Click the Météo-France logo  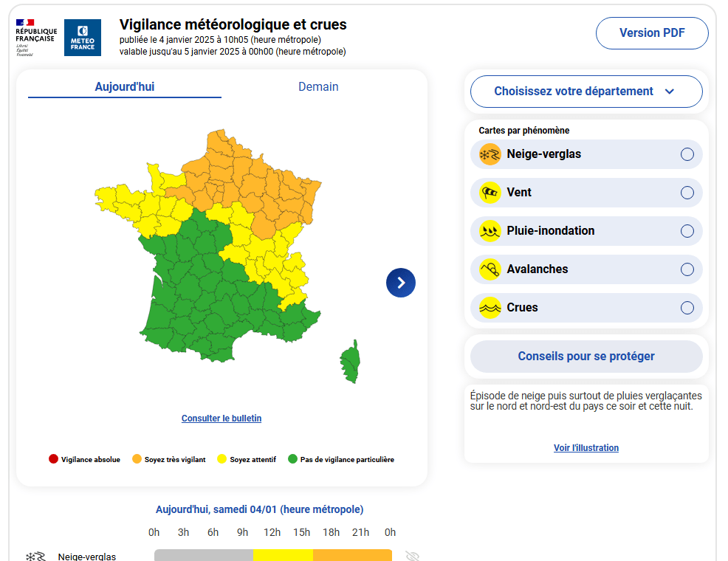[83, 38]
